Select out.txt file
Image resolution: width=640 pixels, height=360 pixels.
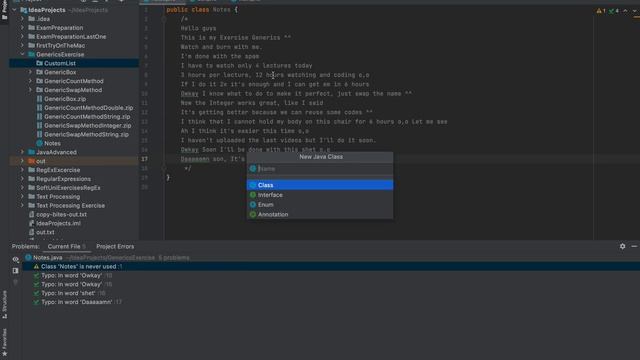[x=45, y=232]
